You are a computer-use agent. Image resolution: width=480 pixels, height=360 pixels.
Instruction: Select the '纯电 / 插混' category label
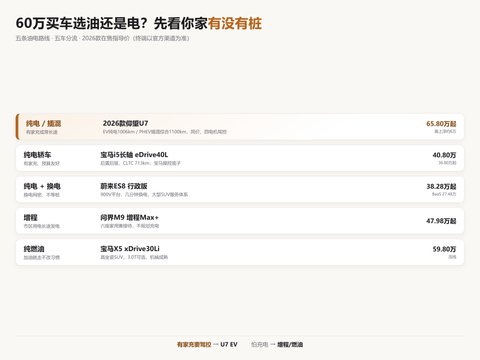[x=43, y=124]
